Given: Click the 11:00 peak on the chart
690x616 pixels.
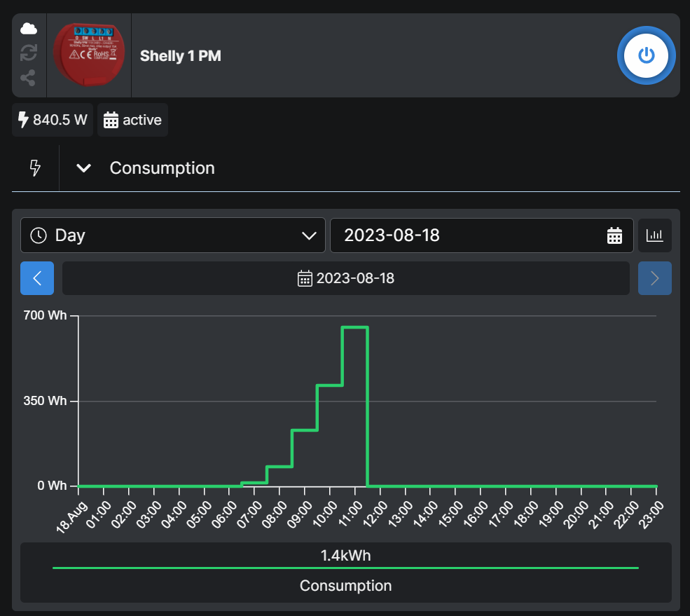Looking at the screenshot, I should [x=355, y=327].
